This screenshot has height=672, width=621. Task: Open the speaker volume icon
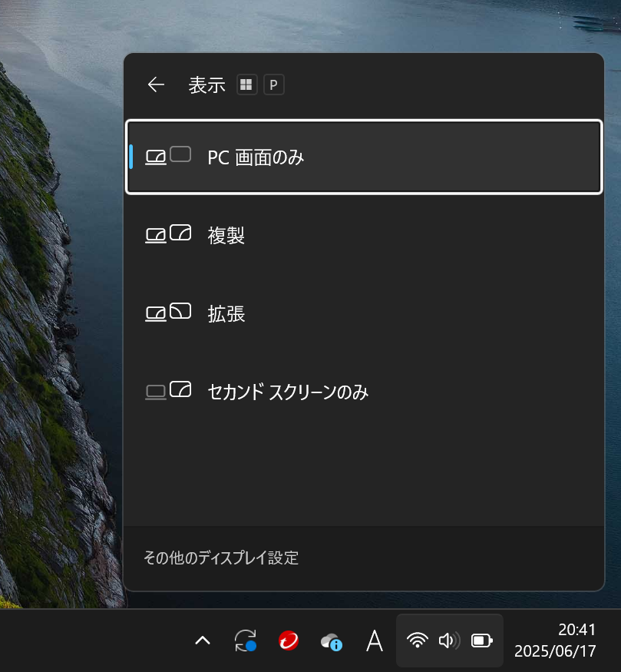pos(449,641)
